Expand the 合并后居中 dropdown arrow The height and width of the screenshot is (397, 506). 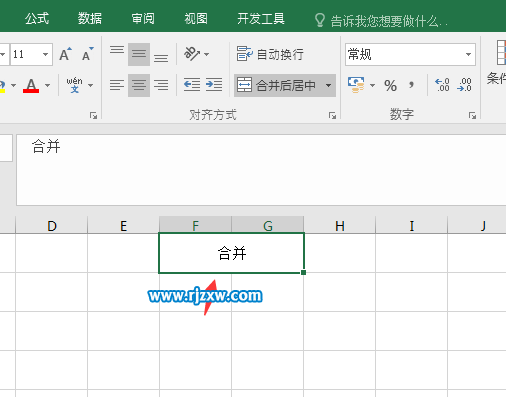[328, 85]
